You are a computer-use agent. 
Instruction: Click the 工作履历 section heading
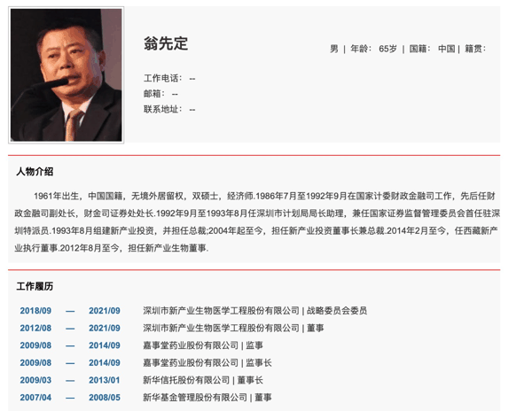tap(35, 286)
